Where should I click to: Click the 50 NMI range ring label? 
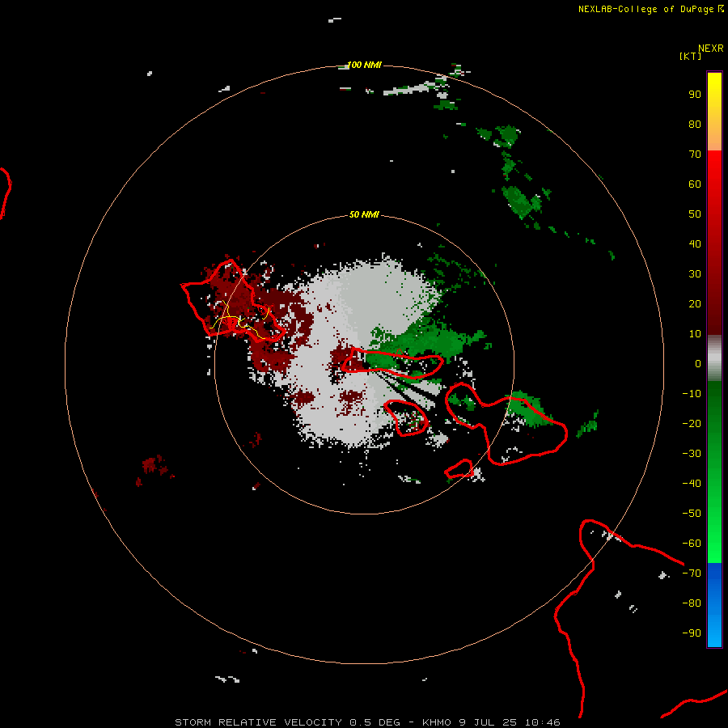(x=364, y=214)
